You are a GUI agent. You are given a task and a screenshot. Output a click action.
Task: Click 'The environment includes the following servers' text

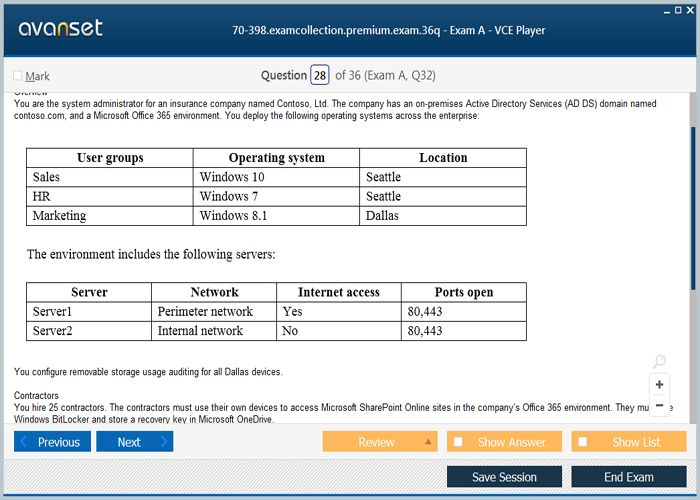[x=151, y=254]
